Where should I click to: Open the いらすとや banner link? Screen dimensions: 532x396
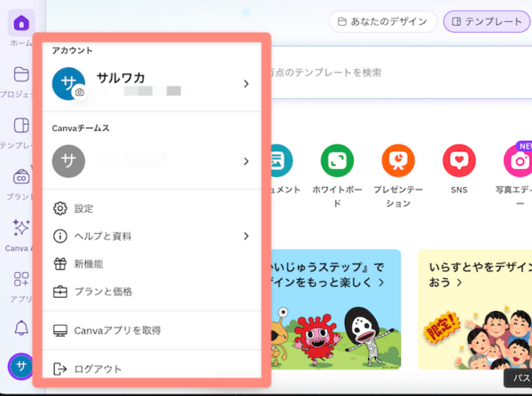coord(481,275)
